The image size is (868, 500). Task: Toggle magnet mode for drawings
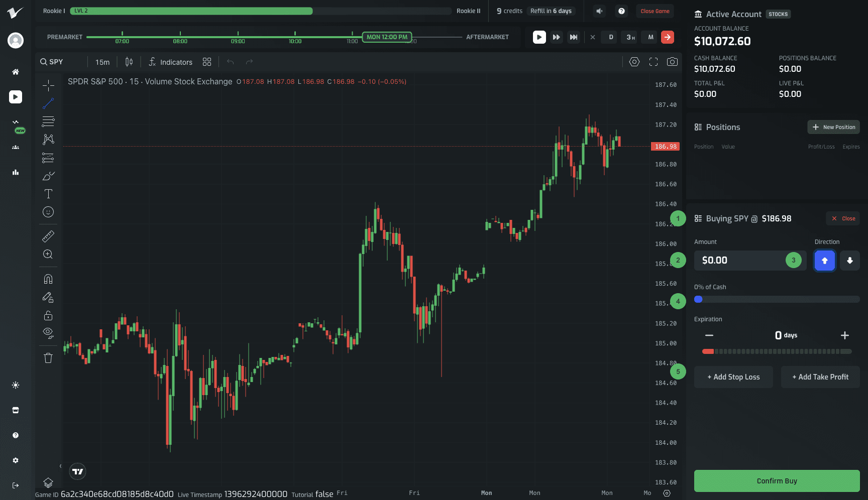click(x=48, y=279)
